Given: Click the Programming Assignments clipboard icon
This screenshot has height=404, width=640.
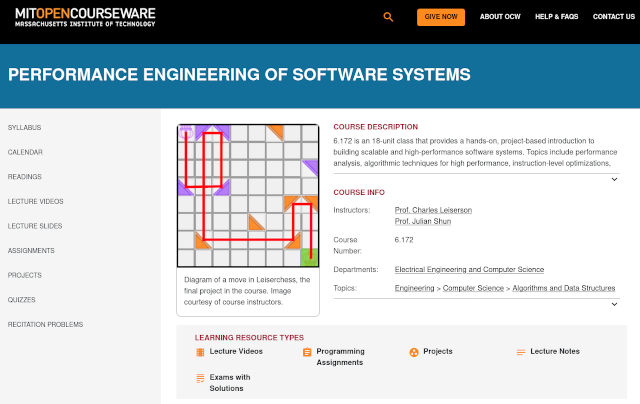Looking at the screenshot, I should click(307, 352).
